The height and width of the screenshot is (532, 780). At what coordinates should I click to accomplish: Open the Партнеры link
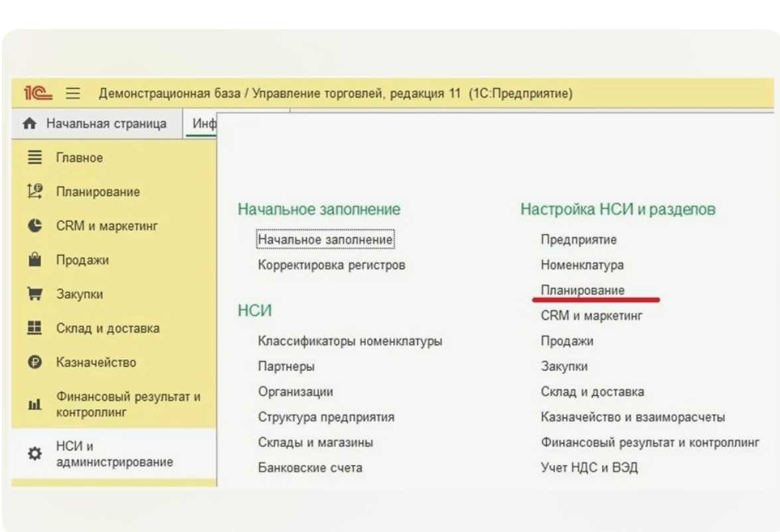[x=286, y=366]
